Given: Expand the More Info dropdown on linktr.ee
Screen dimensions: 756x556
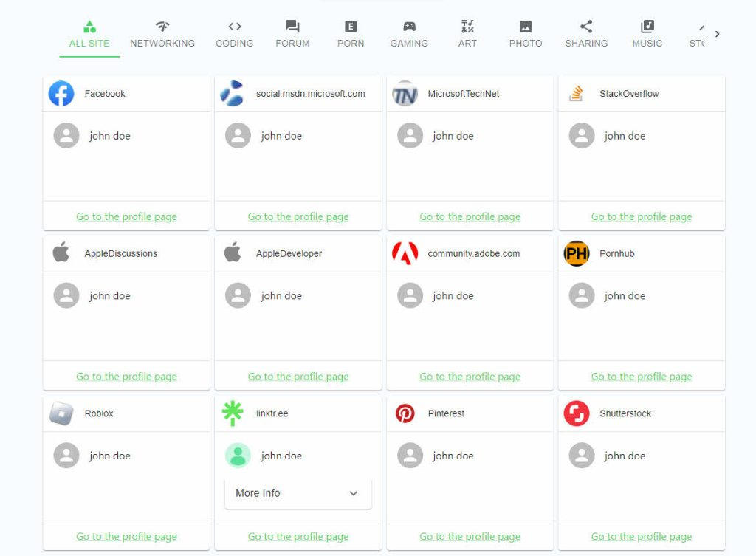Looking at the screenshot, I should pos(298,493).
